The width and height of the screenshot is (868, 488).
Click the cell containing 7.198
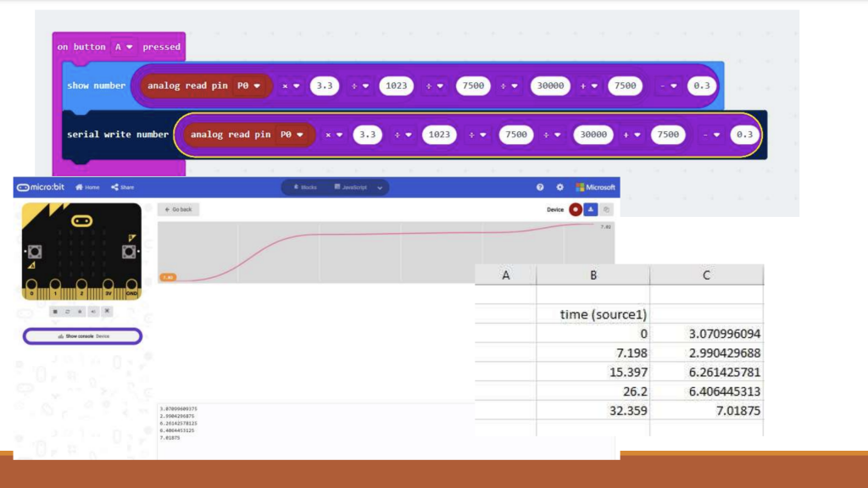593,353
